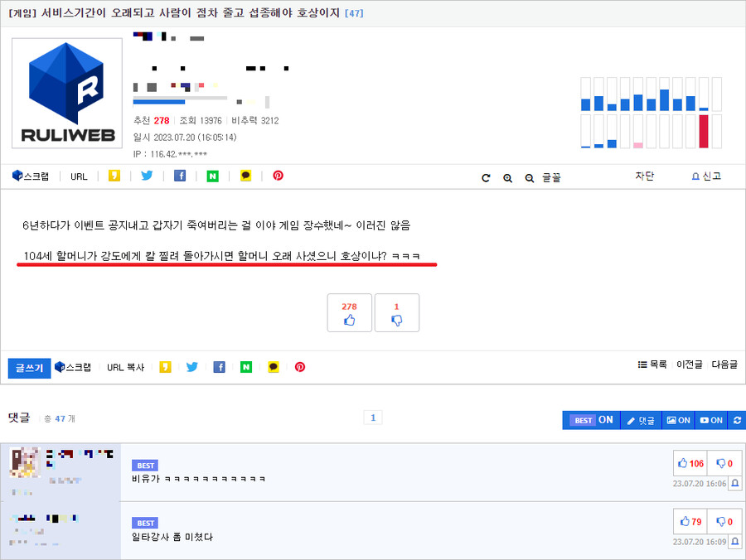Share the post on Facebook
746x560 pixels.
click(180, 176)
